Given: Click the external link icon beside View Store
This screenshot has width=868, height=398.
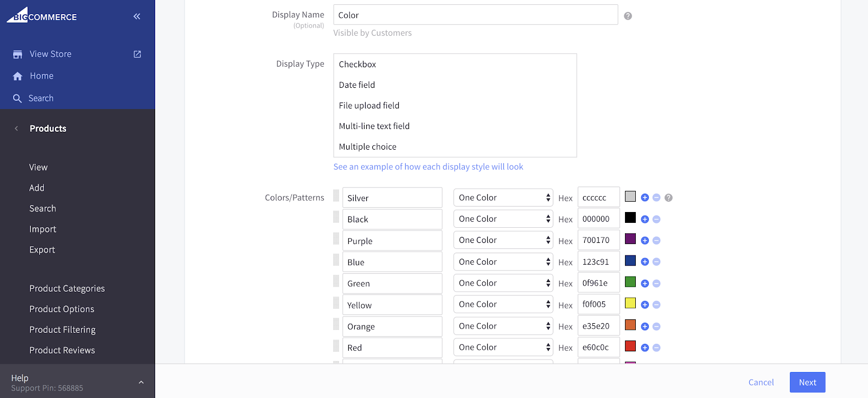Looking at the screenshot, I should pyautogui.click(x=137, y=54).
